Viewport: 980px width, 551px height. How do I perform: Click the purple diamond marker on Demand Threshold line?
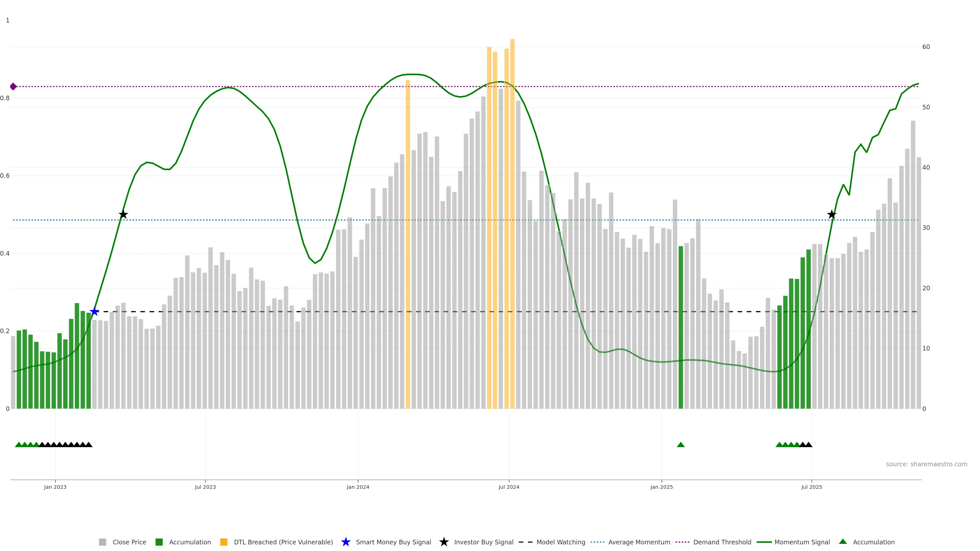13,87
